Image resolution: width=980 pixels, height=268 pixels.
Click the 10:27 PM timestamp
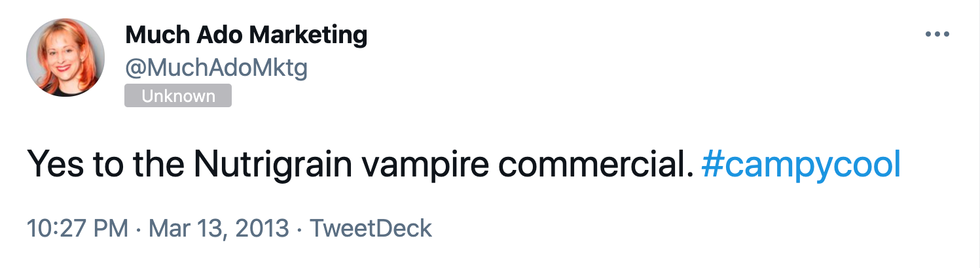click(77, 229)
